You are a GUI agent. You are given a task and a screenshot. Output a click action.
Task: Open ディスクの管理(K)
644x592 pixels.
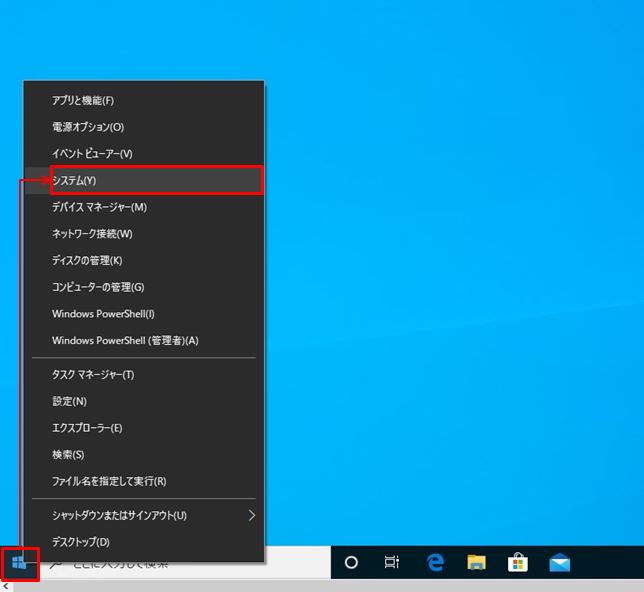tap(144, 260)
